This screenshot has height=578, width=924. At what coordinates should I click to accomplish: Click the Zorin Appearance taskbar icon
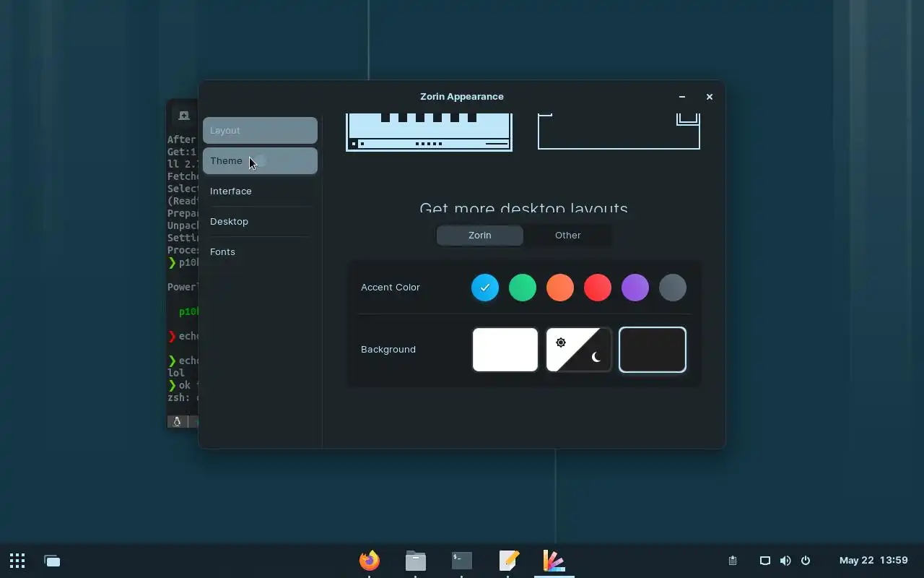pos(554,561)
